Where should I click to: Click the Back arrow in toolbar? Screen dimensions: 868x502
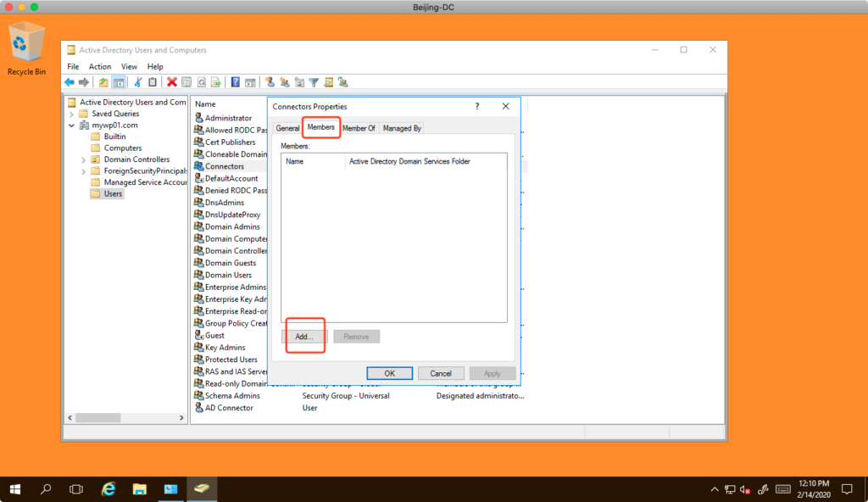pyautogui.click(x=70, y=82)
